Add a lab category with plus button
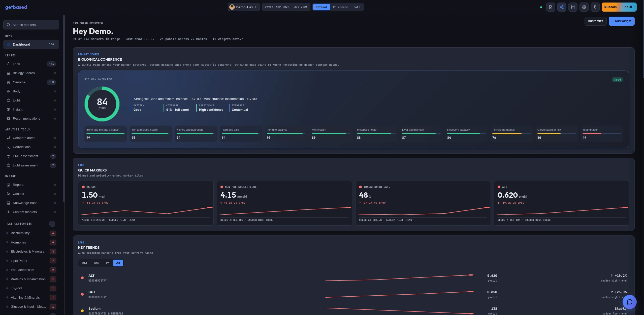Viewport: 644px width, 315px height. coord(52,224)
